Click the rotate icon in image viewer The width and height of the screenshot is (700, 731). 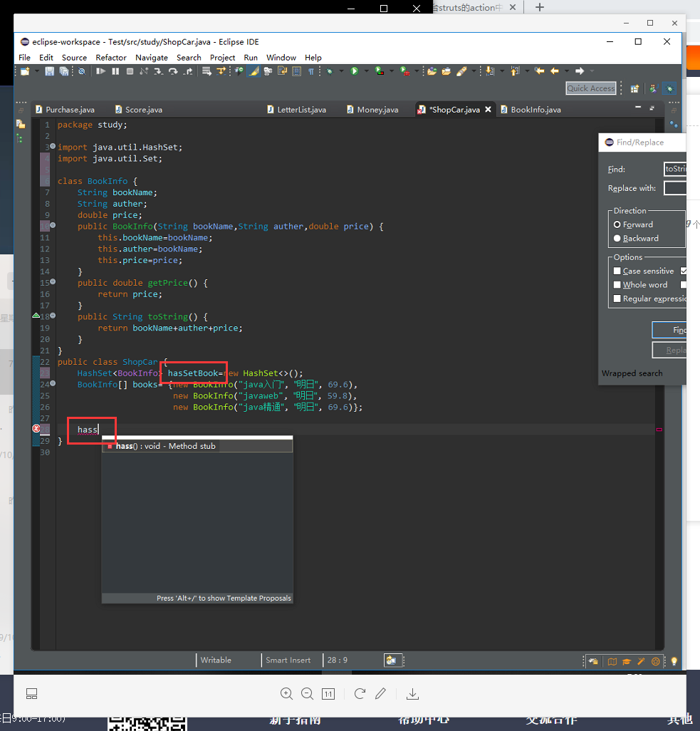[x=360, y=694]
